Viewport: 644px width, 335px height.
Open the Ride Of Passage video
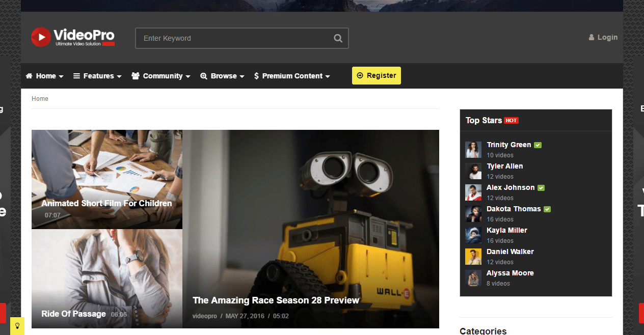point(73,314)
